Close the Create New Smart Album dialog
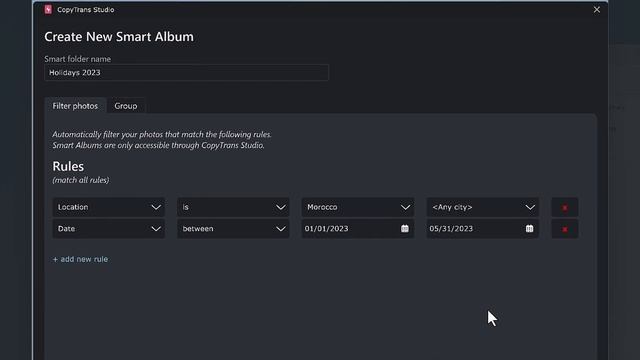The height and width of the screenshot is (360, 640). click(597, 9)
